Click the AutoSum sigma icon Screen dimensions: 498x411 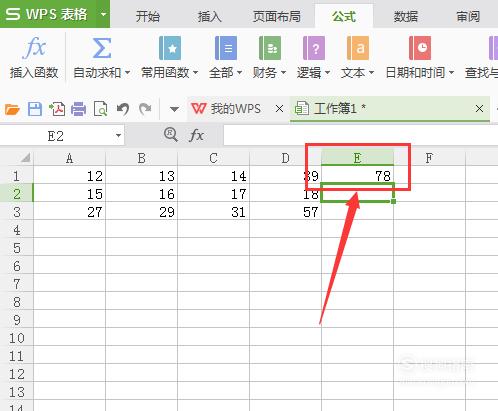coord(101,48)
